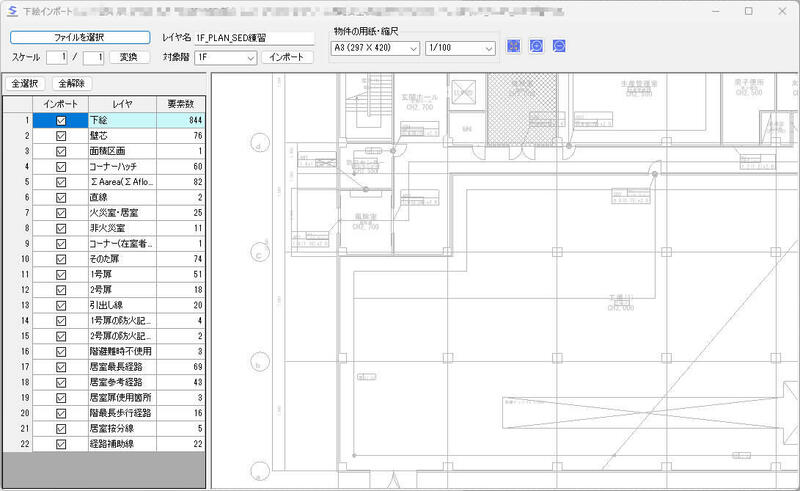Screen dimensions: 800x491
Task: Toggle checkbox for 居室最長経路 layer
Action: click(61, 367)
